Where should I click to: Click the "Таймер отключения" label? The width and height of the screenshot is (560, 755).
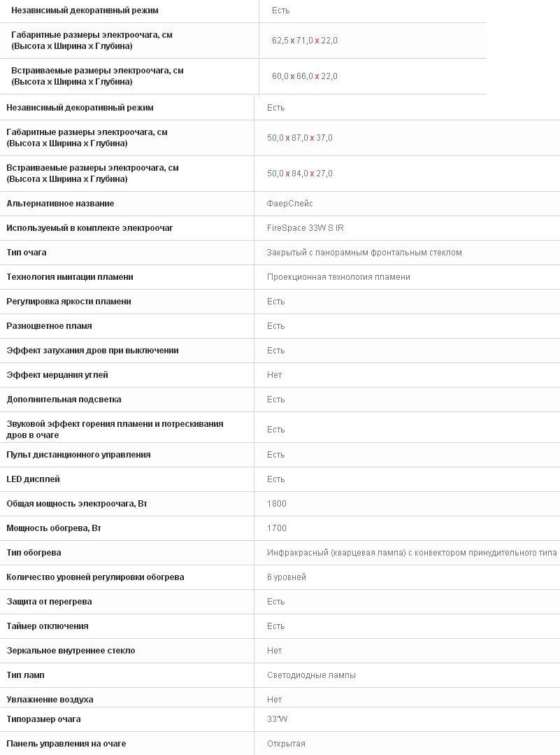[48, 626]
